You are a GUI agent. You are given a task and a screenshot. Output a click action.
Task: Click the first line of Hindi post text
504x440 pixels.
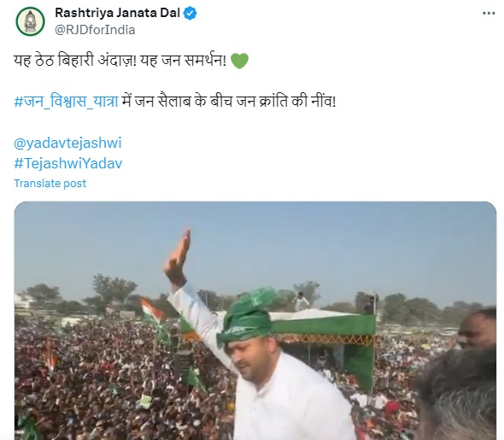[120, 61]
